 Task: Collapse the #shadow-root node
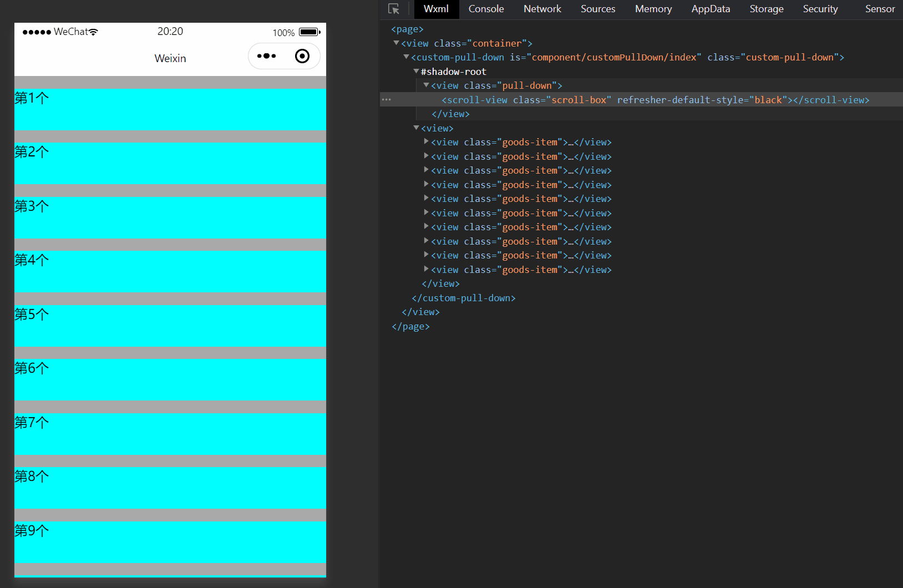tap(416, 71)
